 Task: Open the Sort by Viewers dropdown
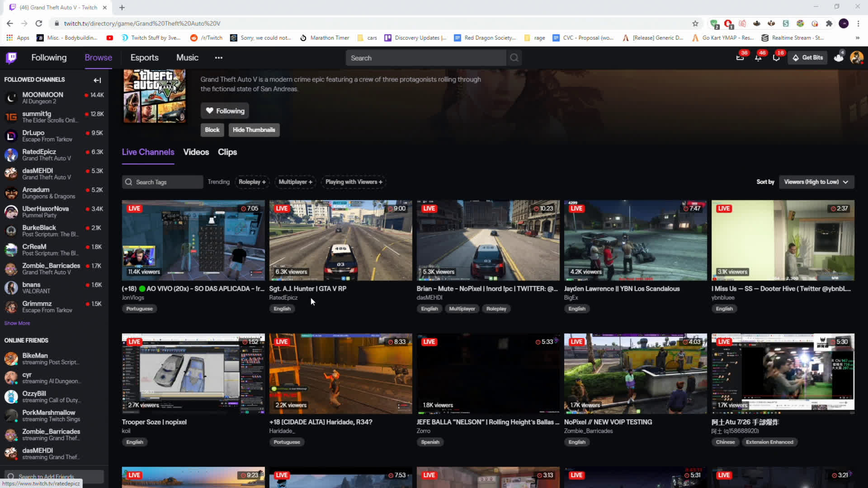pos(816,182)
